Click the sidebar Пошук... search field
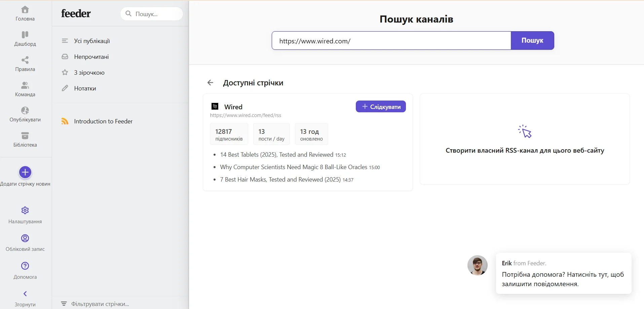The height and width of the screenshot is (309, 644). click(152, 14)
